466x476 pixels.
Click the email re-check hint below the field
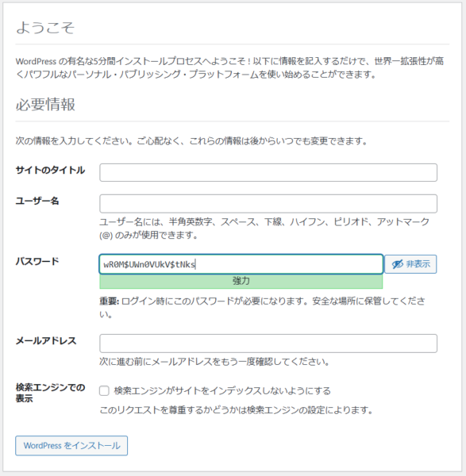(214, 362)
